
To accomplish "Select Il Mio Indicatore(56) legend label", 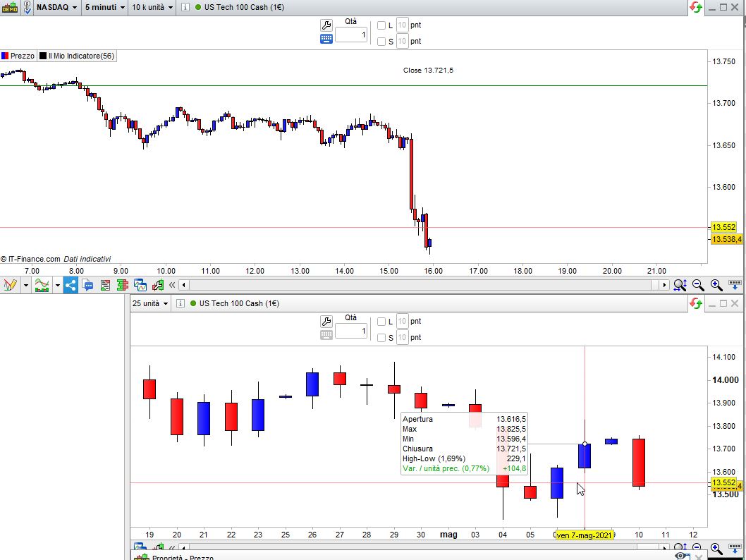I will click(81, 56).
